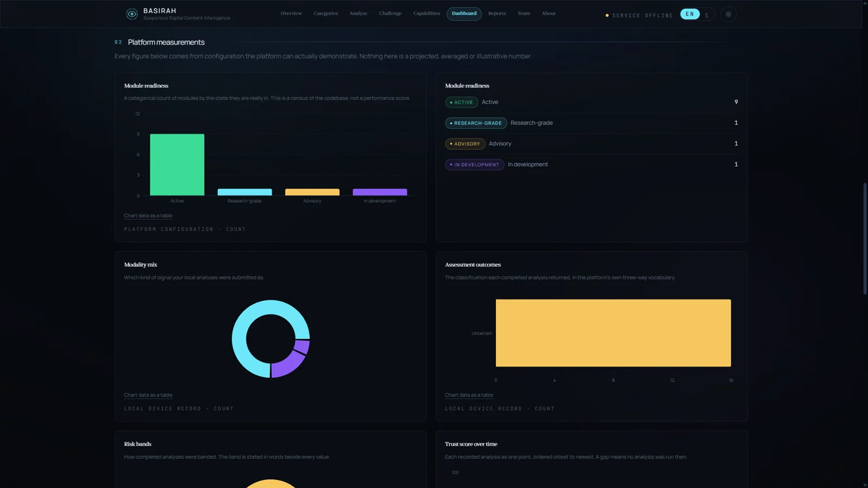The image size is (868, 488).
Task: Open Modality mix chart data as table
Action: (x=148, y=395)
